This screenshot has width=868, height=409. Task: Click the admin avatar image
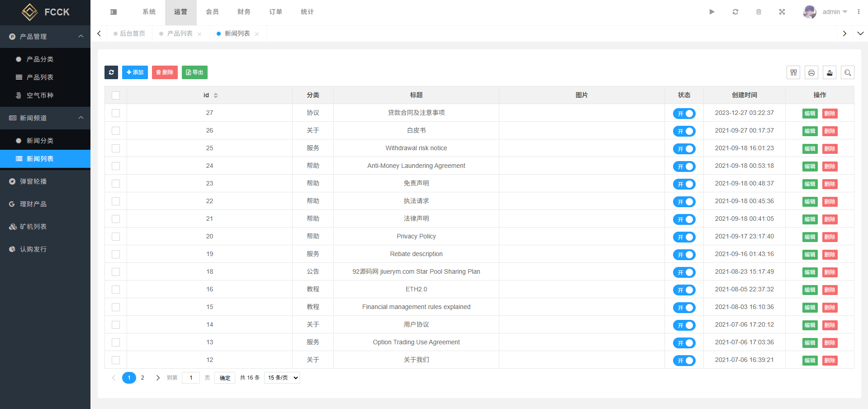click(x=810, y=12)
